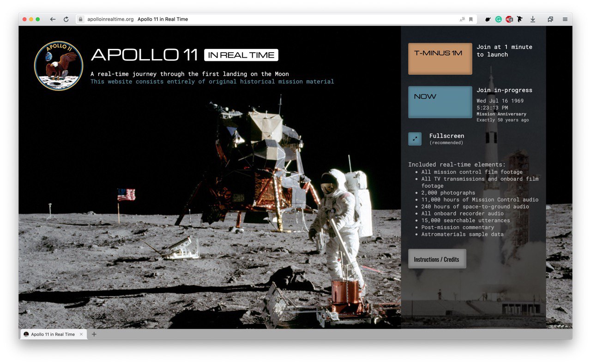
Task: Click the Apollo 11 mission patch logo
Action: (x=59, y=66)
